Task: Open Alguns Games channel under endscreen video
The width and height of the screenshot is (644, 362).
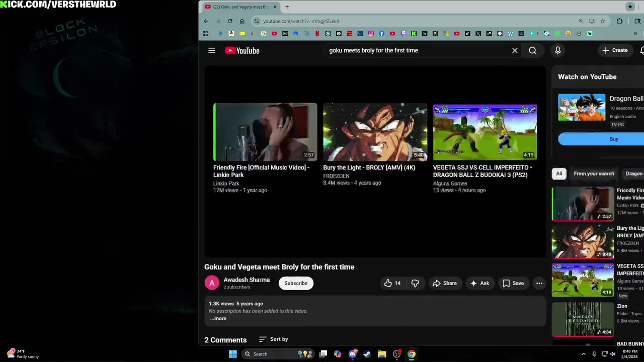Action: [x=450, y=184]
